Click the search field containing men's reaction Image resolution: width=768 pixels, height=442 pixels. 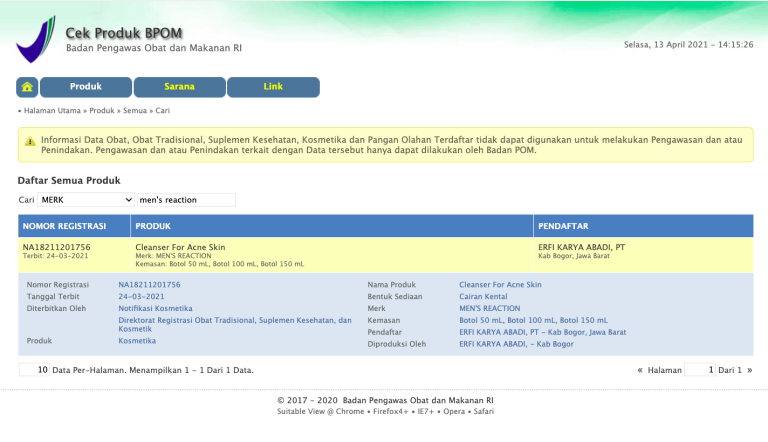[x=186, y=200]
